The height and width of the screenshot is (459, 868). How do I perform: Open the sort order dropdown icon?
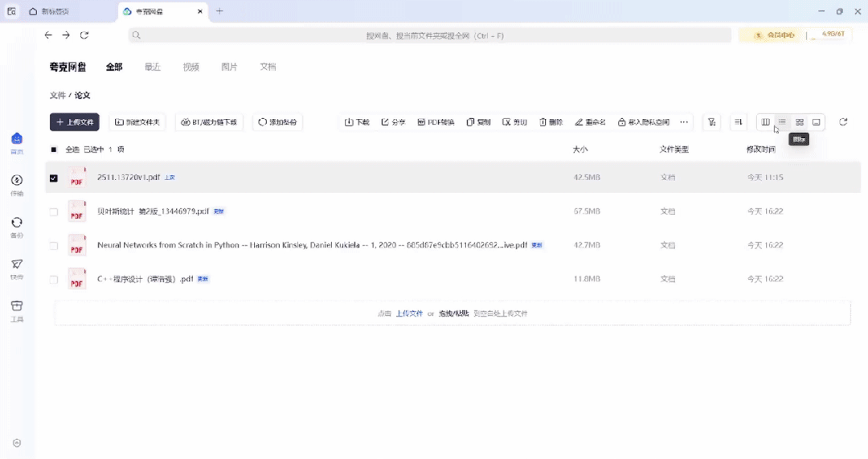[738, 122]
